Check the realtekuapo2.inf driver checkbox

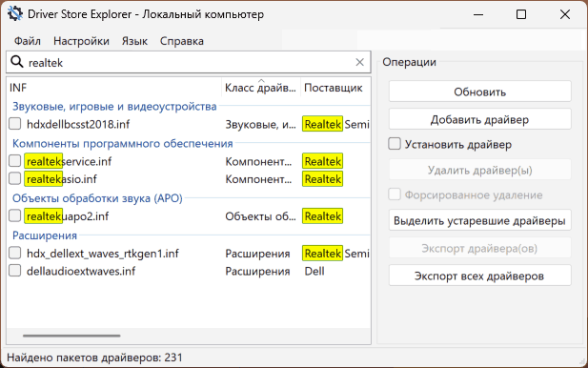[15, 215]
